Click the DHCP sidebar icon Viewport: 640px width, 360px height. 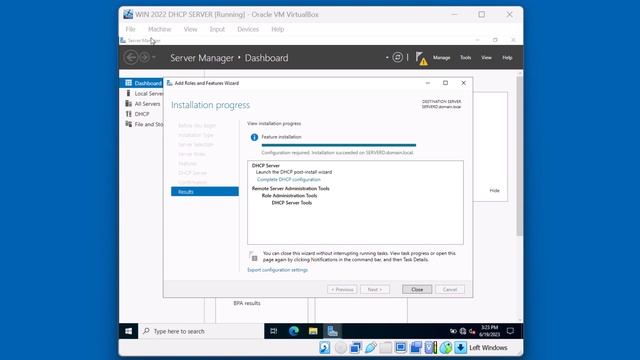(129, 114)
